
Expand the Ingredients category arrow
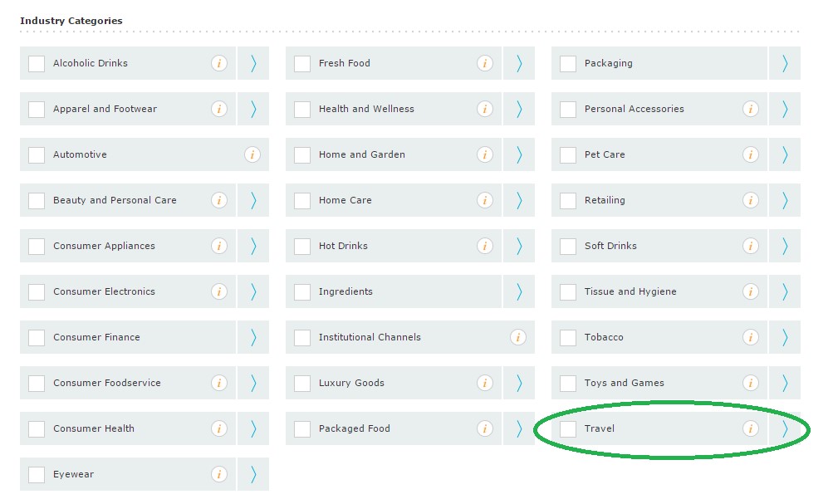point(519,291)
